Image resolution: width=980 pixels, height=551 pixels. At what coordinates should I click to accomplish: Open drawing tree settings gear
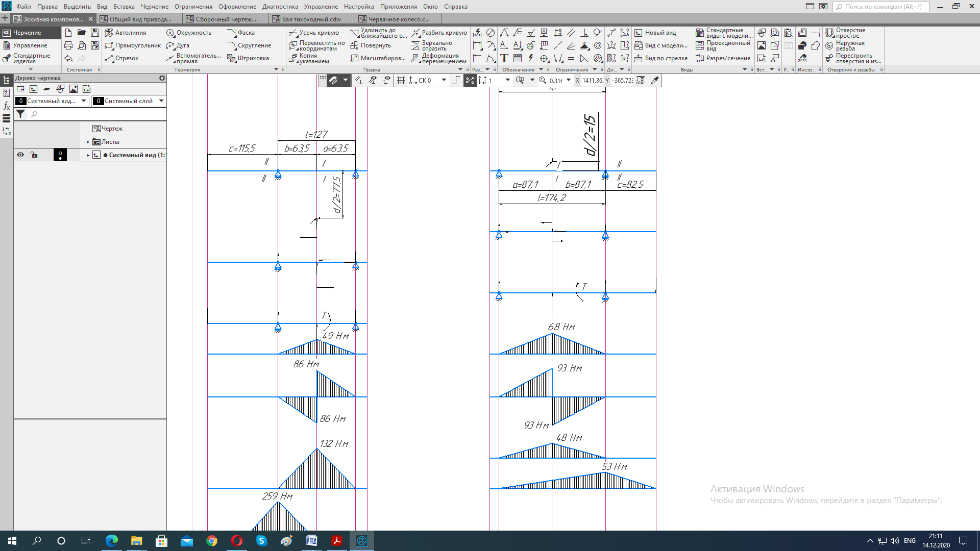pyautogui.click(x=162, y=78)
